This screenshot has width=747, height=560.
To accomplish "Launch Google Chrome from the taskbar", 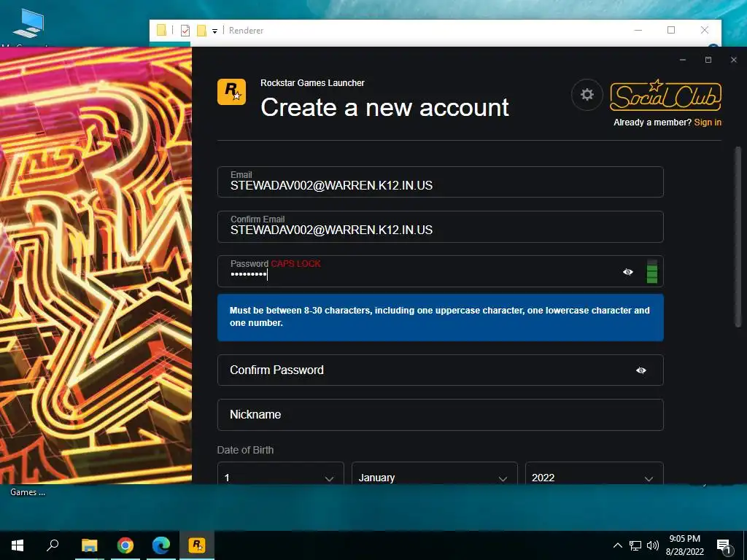I will coord(125,545).
